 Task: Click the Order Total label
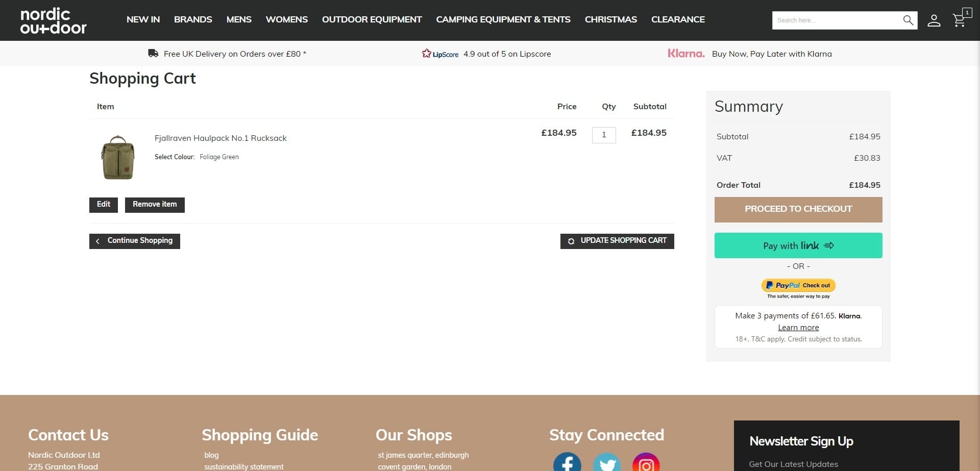[x=739, y=185]
